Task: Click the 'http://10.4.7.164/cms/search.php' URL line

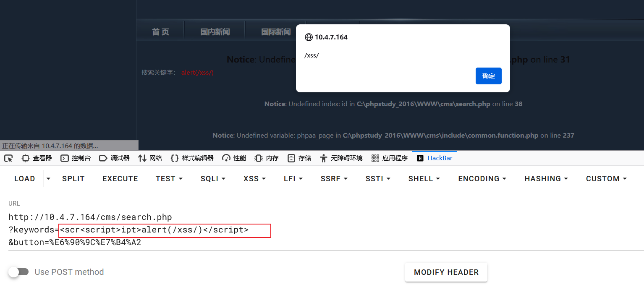Action: (x=90, y=217)
